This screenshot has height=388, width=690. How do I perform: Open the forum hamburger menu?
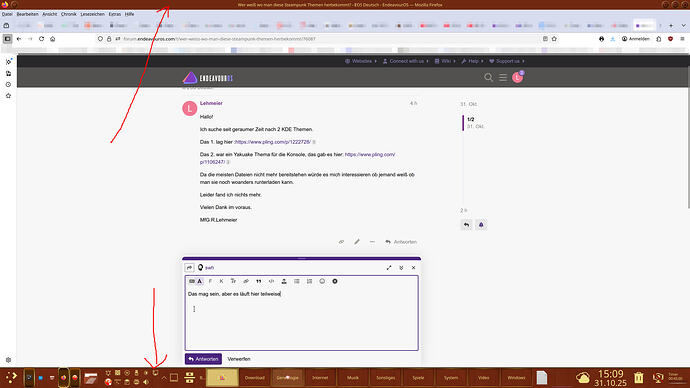tap(503, 77)
